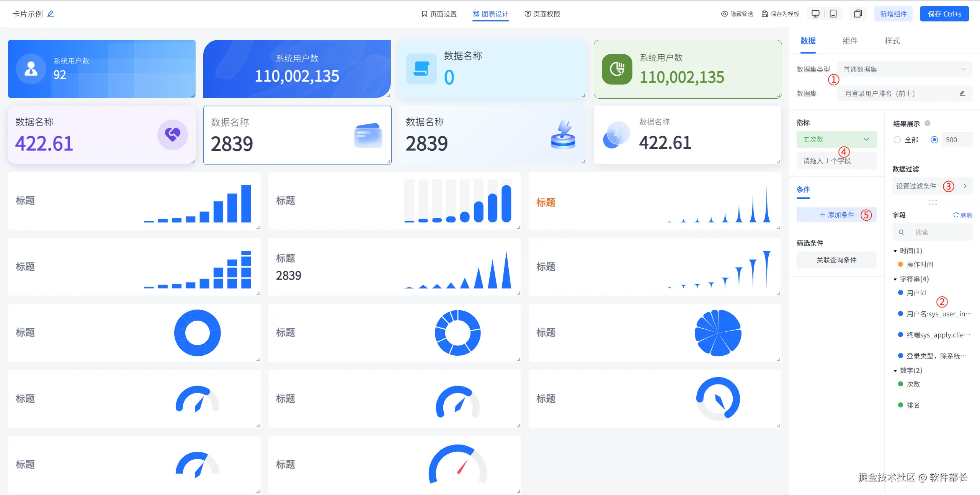Viewport: 980px width, 495px height.
Task: Collapse the 字符串(4) field group
Action: pyautogui.click(x=895, y=279)
